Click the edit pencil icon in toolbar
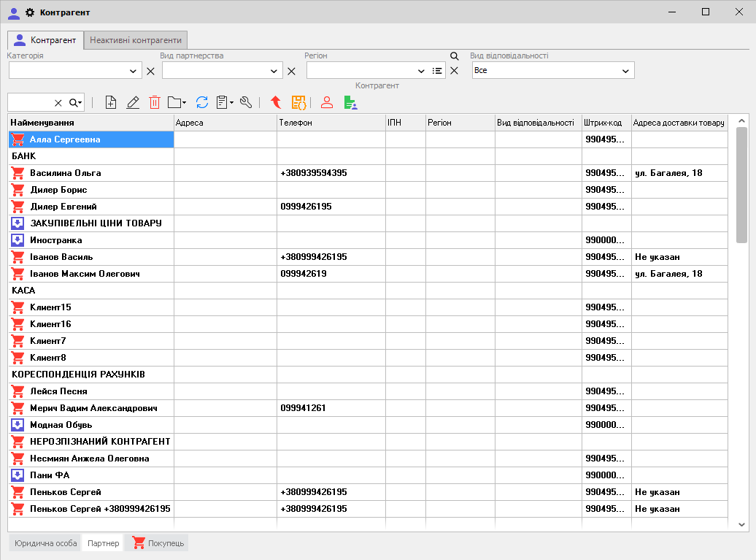 click(133, 103)
